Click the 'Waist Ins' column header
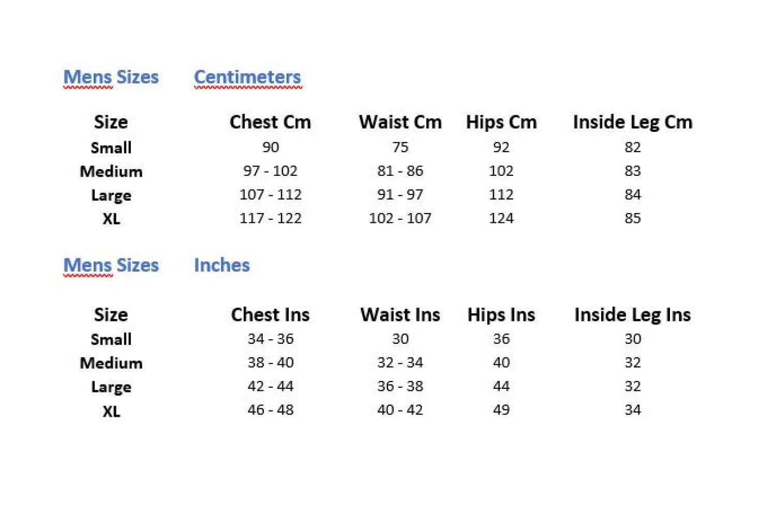The width and height of the screenshot is (776, 532). click(x=400, y=314)
